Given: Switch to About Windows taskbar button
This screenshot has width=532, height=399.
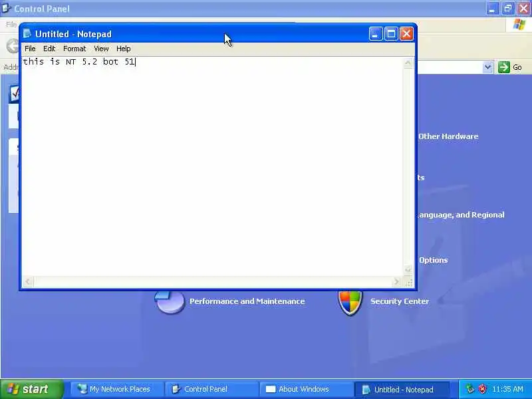Looking at the screenshot, I should 305,389.
